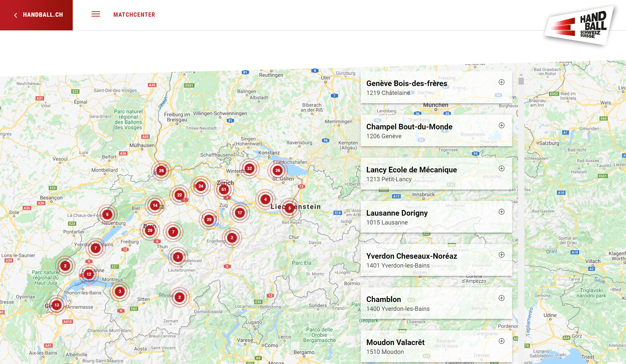Open the hamburger menu icon
This screenshot has width=626, height=364.
[96, 14]
